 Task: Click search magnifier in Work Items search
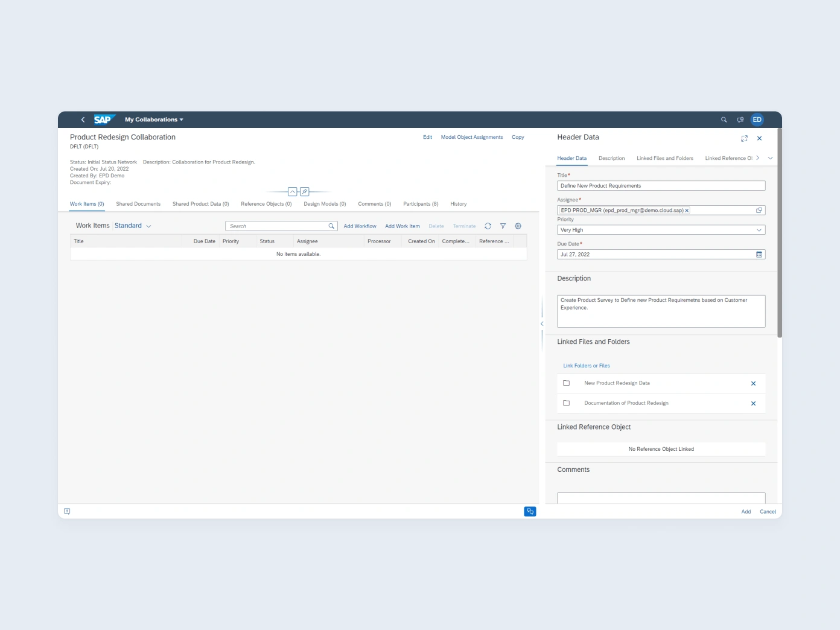click(331, 226)
